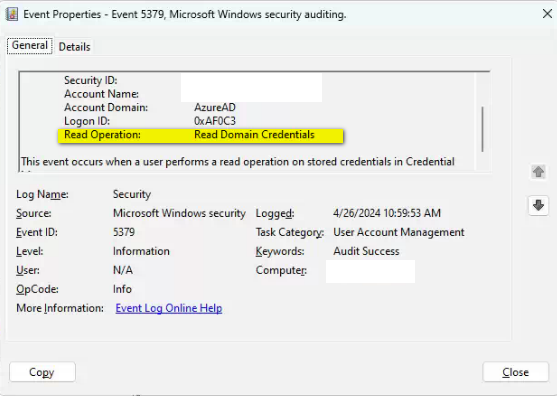Click the Security log name field
The height and width of the screenshot is (396, 557).
click(132, 194)
